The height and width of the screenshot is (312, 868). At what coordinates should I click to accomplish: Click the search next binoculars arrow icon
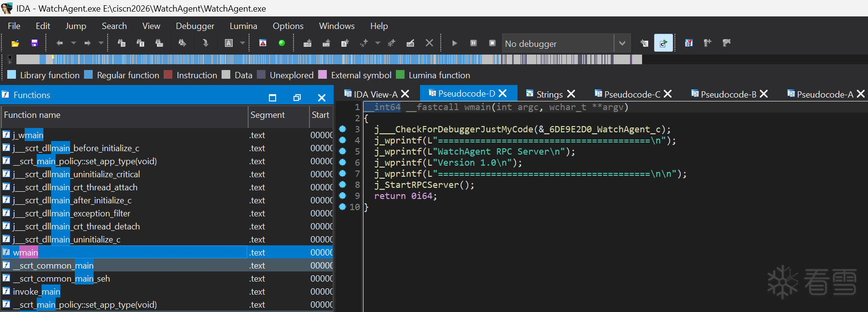click(182, 43)
